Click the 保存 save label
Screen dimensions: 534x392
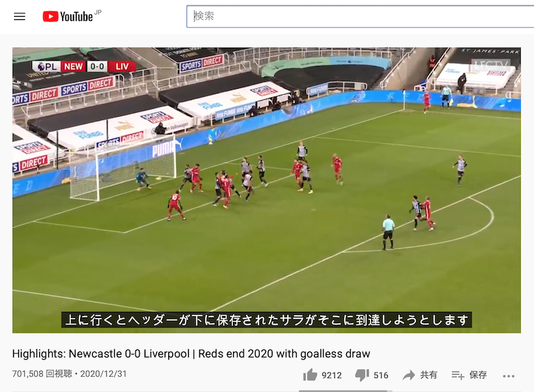(x=478, y=375)
